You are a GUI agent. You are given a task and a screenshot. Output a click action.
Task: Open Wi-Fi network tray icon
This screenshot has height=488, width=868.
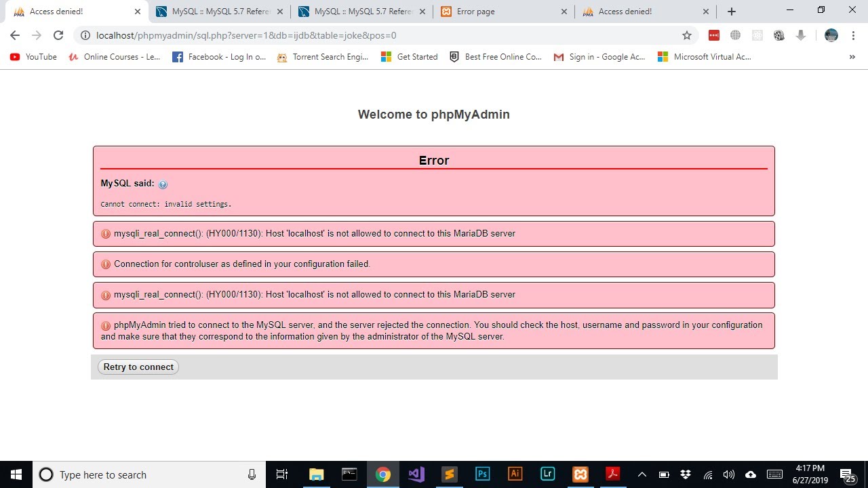tap(707, 474)
